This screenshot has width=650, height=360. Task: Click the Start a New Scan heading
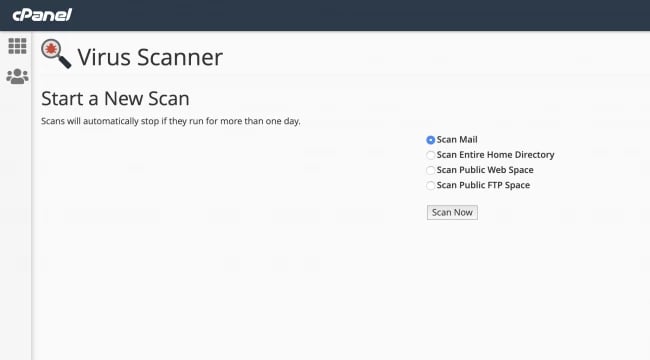coord(115,99)
